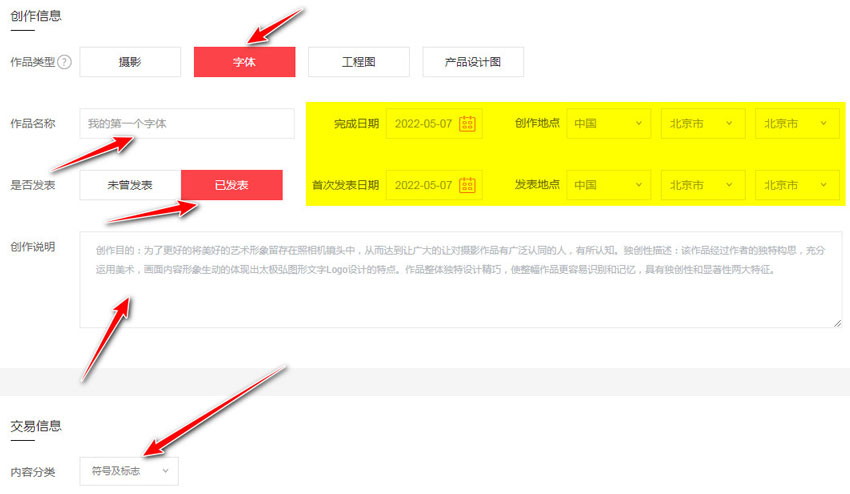850x494 pixels.
Task: Expand the 创作地点 country dropdown showing 中国
Action: (x=608, y=124)
